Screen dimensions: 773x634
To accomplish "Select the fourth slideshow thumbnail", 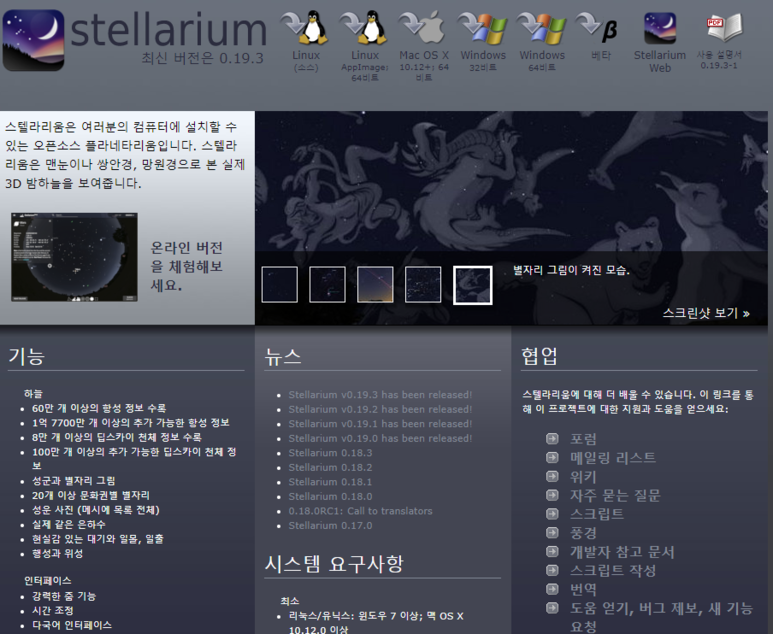I will point(423,284).
